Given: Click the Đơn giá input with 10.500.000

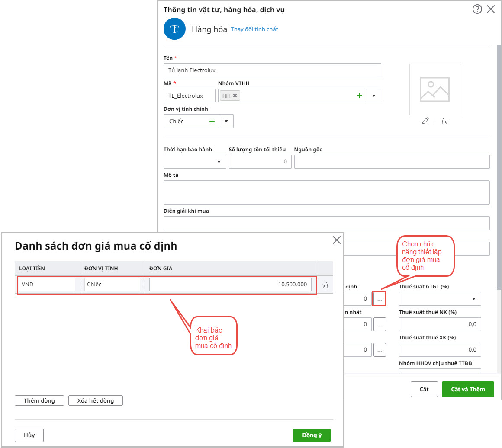Looking at the screenshot, I should [230, 285].
